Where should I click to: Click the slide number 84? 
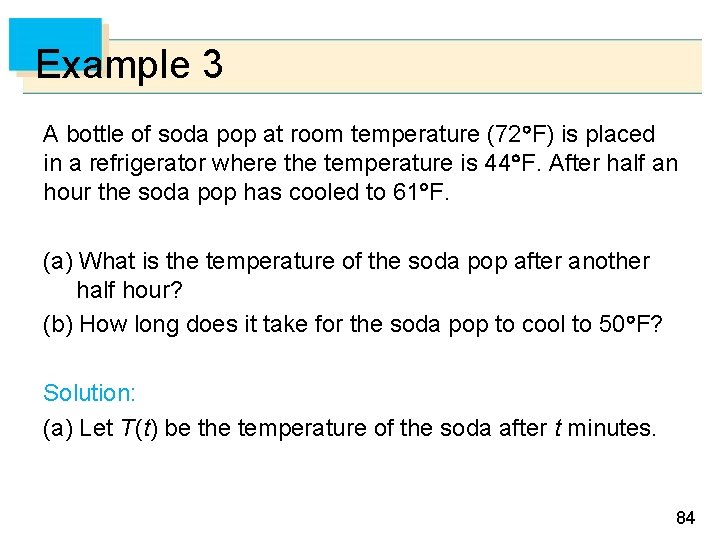[685, 518]
